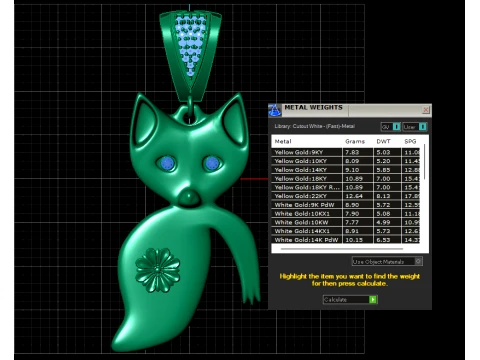This screenshot has height=360, width=480.
Task: Enable the Use Object Materials option
Action: pos(387,262)
